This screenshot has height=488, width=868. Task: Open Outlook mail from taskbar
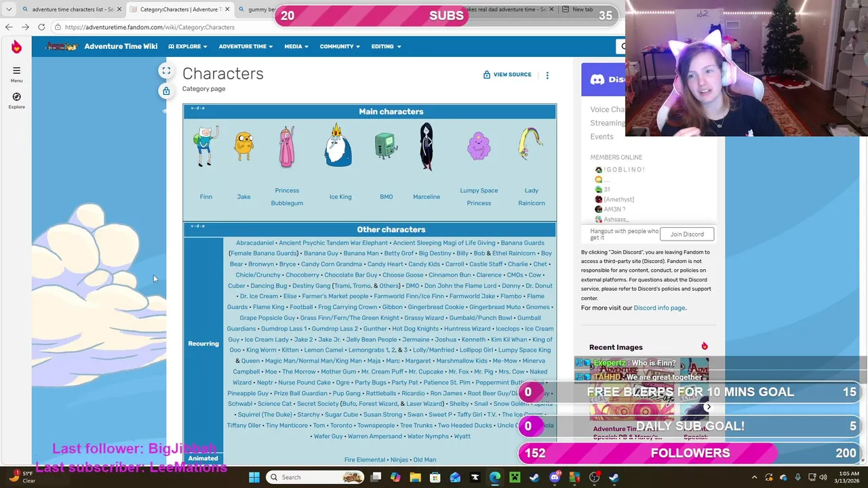455,477
